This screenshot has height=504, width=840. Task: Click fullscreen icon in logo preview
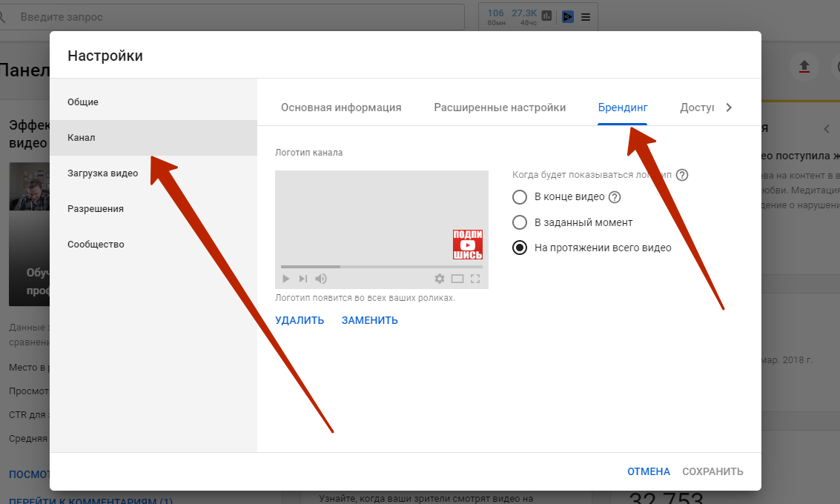click(475, 279)
